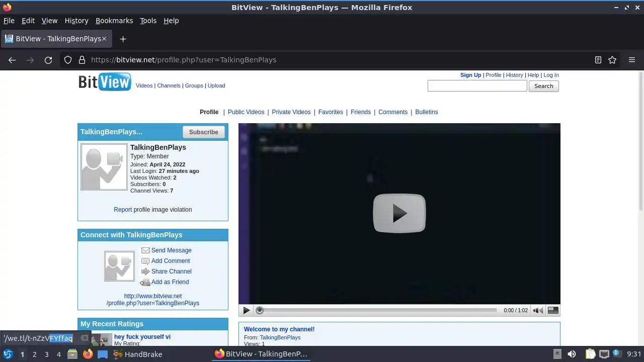Click the clipboard manager tray icon
Screen dimensions: 644x362
pos(590,354)
